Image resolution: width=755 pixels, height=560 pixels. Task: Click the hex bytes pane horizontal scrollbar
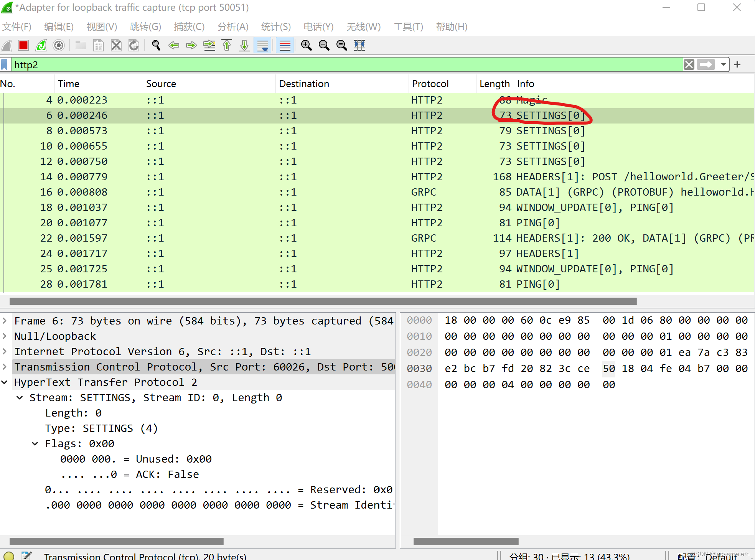click(x=466, y=541)
